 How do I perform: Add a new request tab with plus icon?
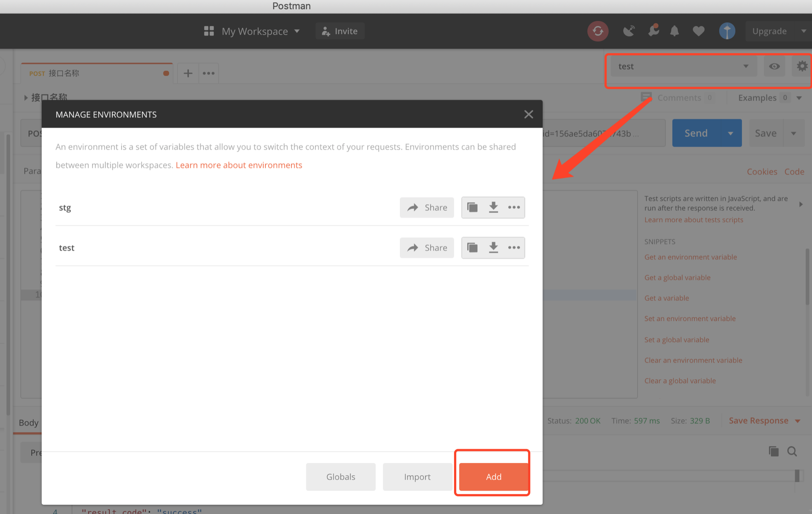188,73
